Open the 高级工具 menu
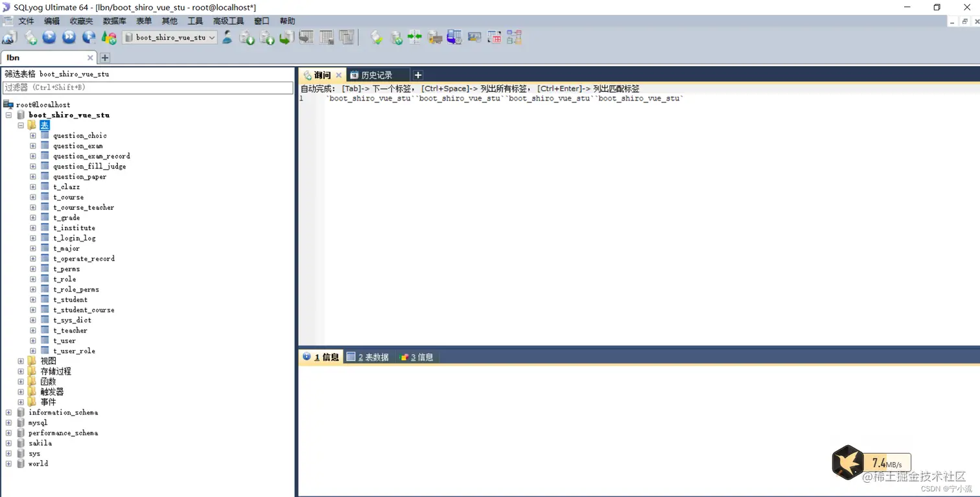The width and height of the screenshot is (980, 497). tap(228, 21)
